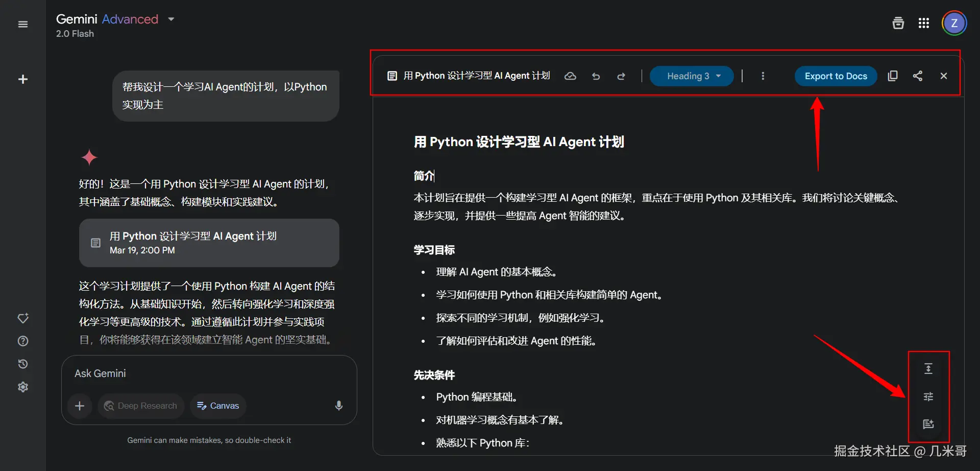The image size is (980, 471).
Task: Click the 'Mar 19, 2:00 PM' timestamp
Action: [142, 250]
